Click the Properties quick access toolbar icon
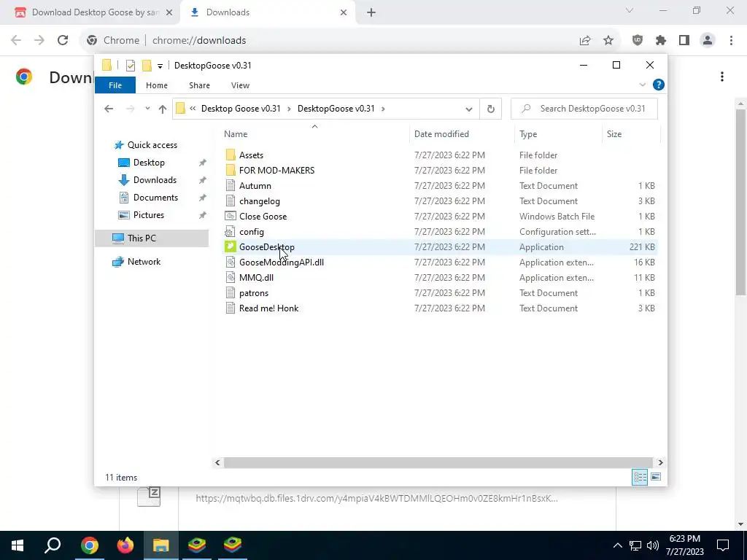 [x=131, y=65]
